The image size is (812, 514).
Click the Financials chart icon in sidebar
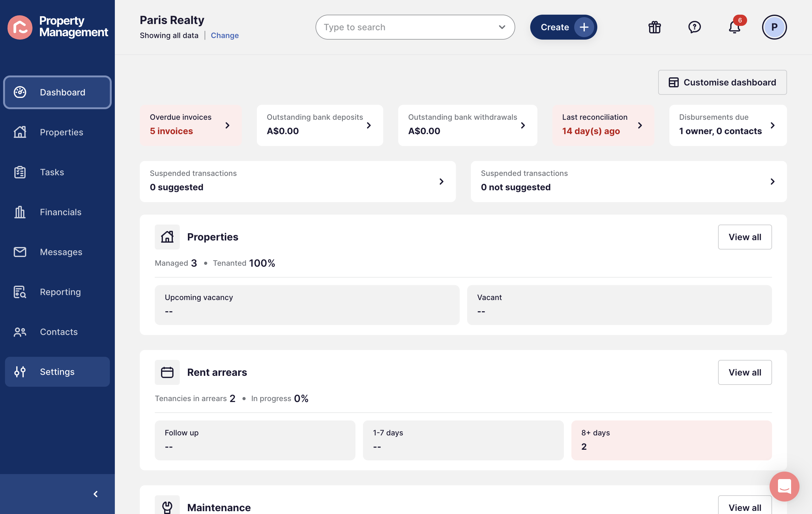point(20,212)
